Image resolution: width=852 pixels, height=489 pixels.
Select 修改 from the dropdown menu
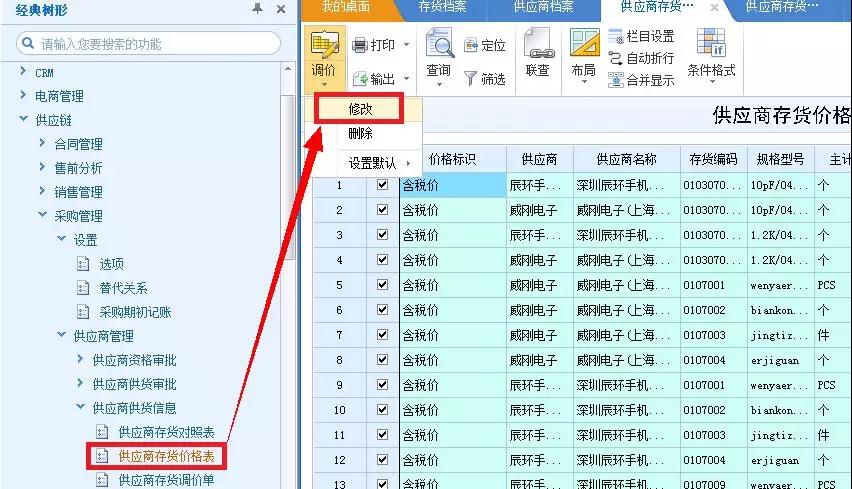point(360,109)
